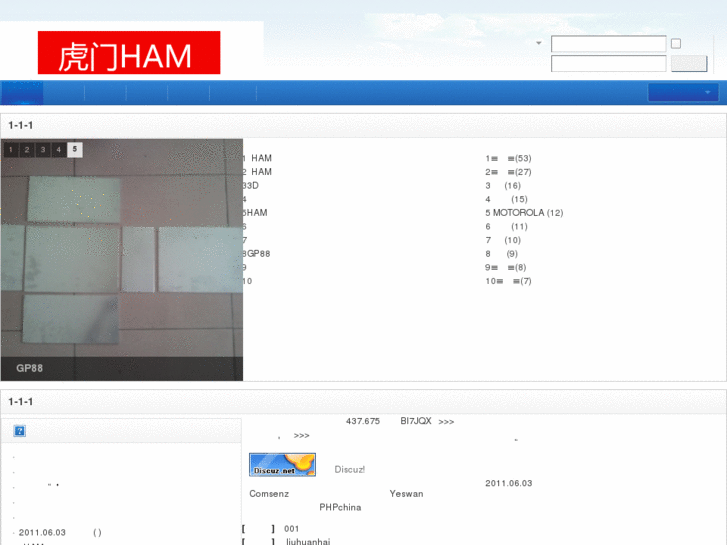
Task: Select slideshow page 4
Action: click(x=58, y=150)
